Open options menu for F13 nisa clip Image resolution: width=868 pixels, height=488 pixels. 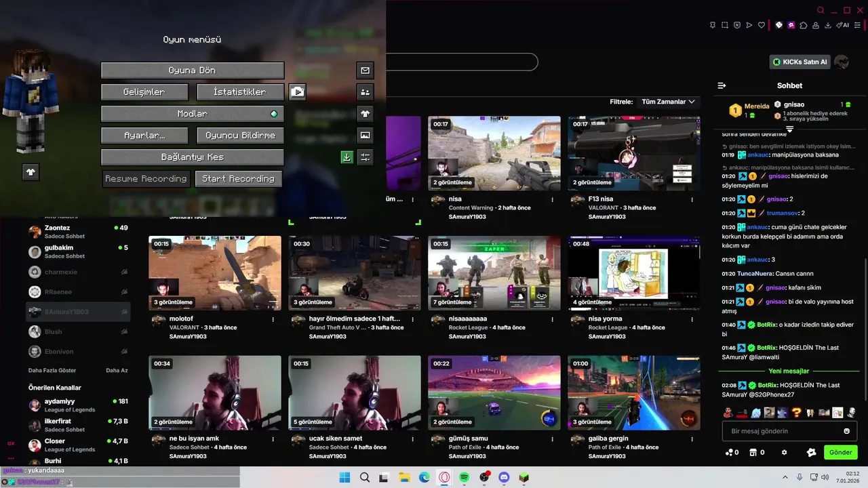pos(692,199)
